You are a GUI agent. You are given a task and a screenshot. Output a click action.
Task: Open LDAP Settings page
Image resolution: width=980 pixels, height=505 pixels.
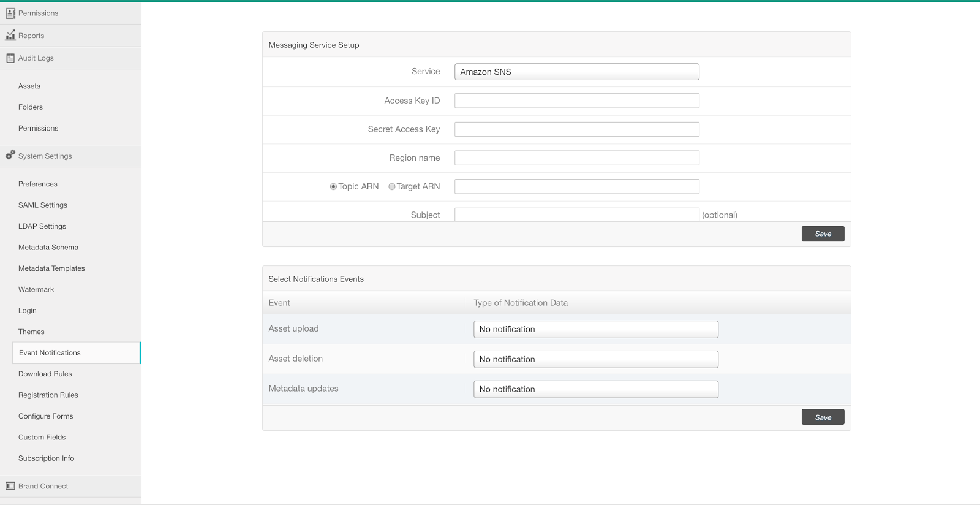click(x=42, y=226)
